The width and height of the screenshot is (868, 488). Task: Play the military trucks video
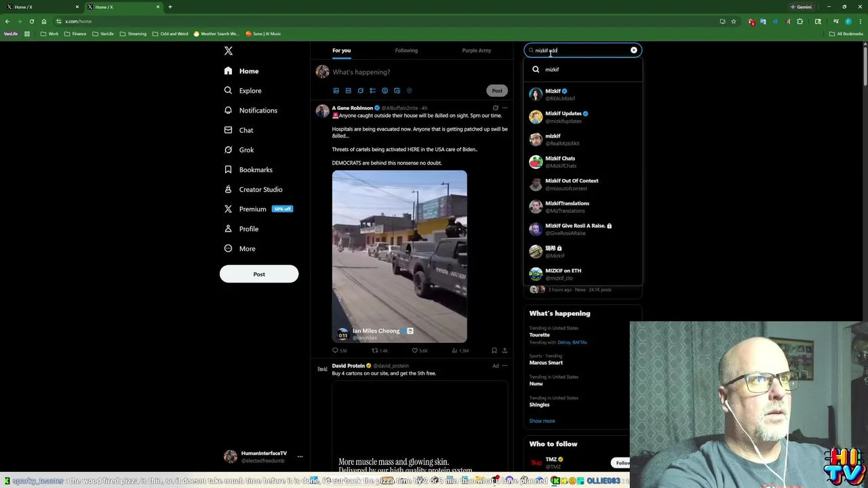(399, 256)
